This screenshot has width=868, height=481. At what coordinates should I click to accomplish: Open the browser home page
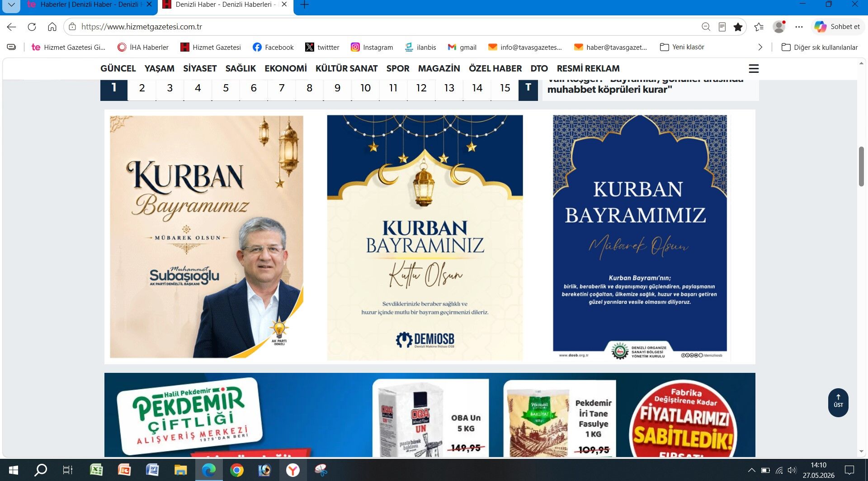pos(52,27)
